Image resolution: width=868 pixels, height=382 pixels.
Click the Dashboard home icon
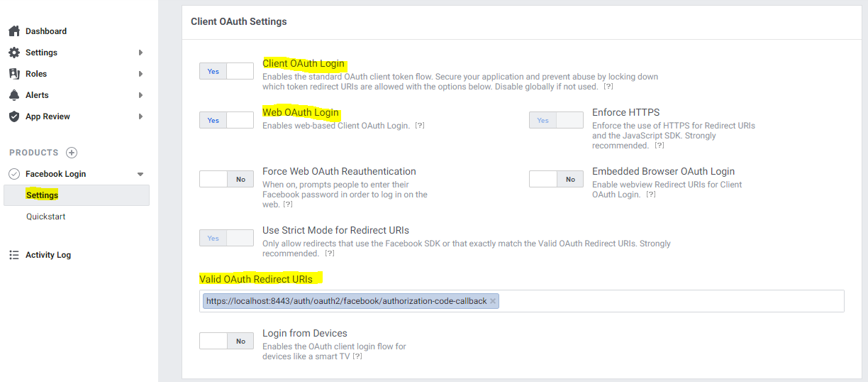point(14,31)
